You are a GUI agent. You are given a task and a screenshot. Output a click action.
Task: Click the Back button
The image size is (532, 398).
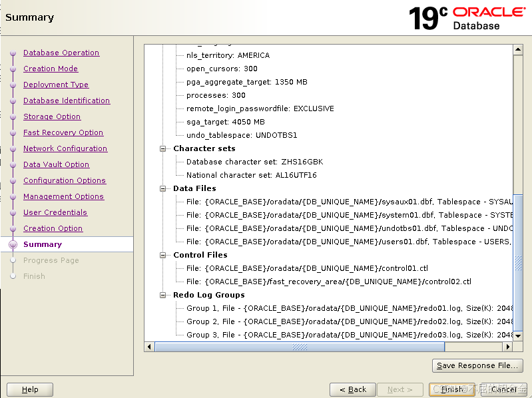point(352,389)
